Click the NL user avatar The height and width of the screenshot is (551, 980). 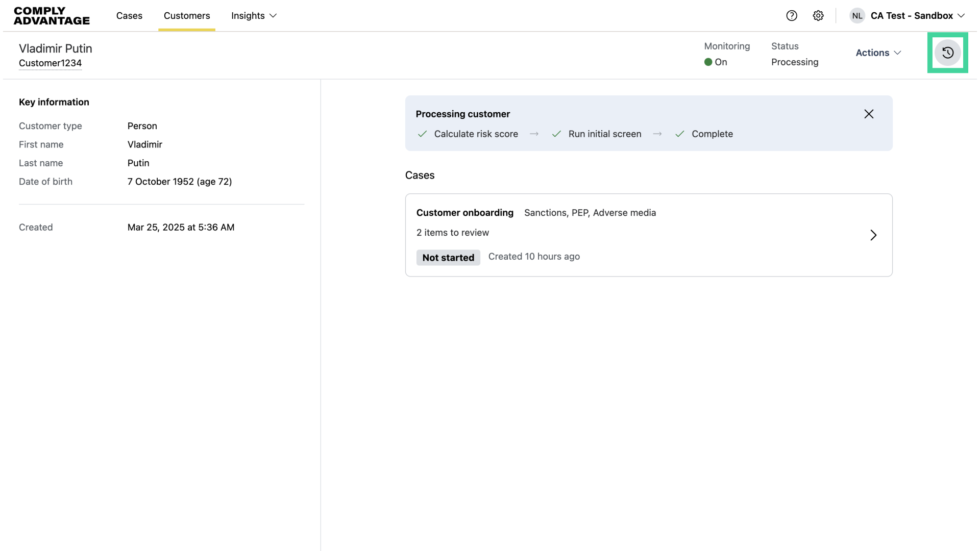click(857, 16)
